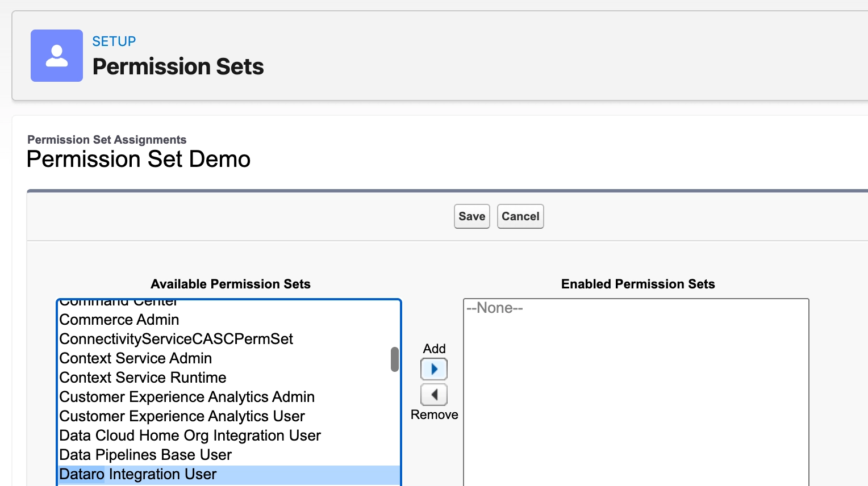Save the permission set assignments
Viewport: 868px width, 486px height.
click(472, 216)
